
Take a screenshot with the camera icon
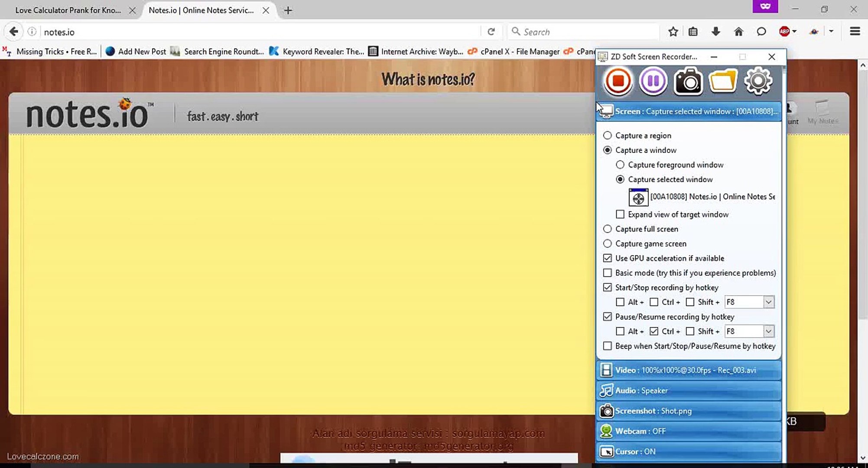tap(688, 81)
